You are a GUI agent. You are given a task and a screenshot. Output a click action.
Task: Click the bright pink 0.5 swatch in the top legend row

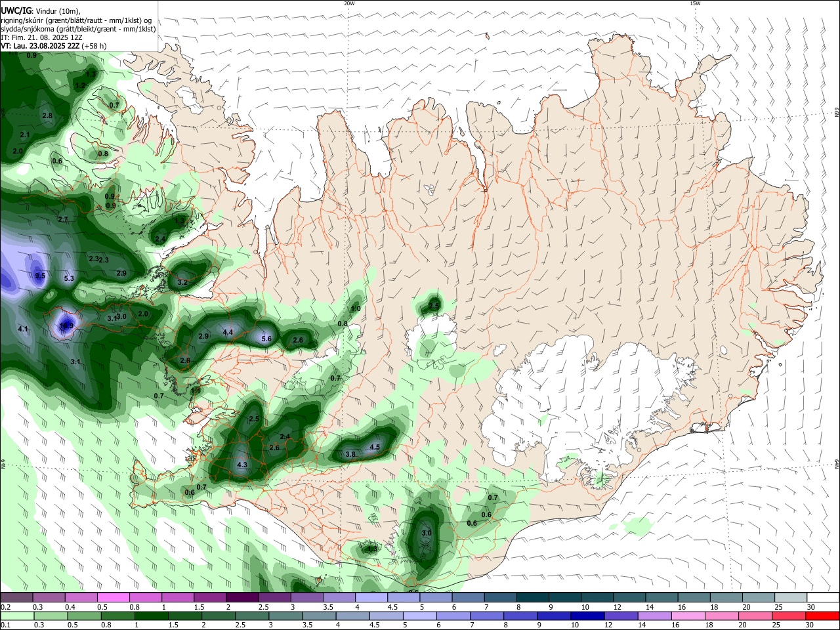click(114, 598)
